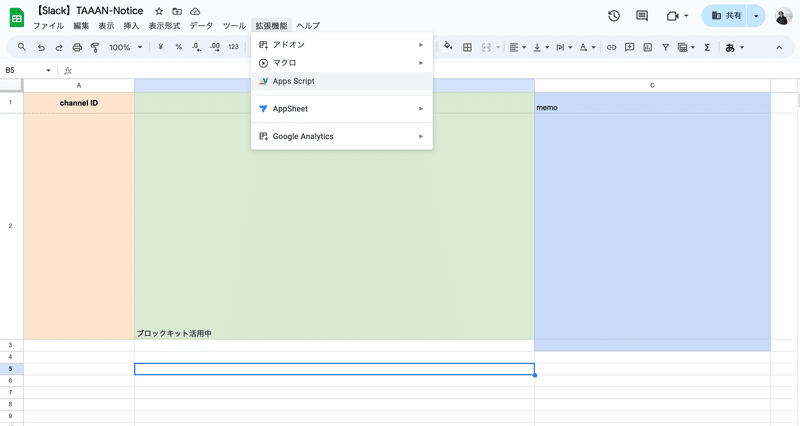Undo the last action
800x426 pixels.
click(x=41, y=47)
